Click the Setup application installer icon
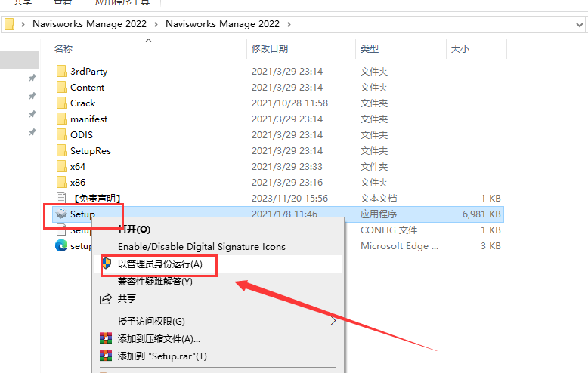 click(x=61, y=214)
